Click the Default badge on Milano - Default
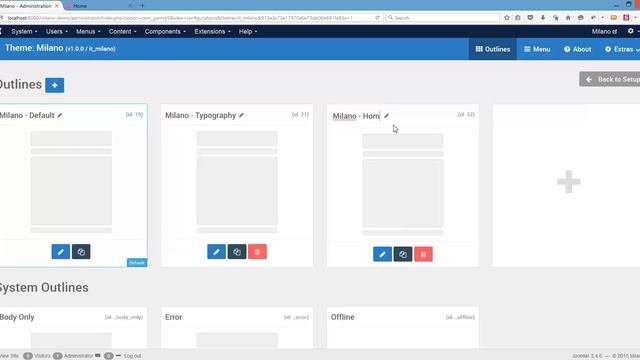Image resolution: width=640 pixels, height=360 pixels. click(x=137, y=262)
